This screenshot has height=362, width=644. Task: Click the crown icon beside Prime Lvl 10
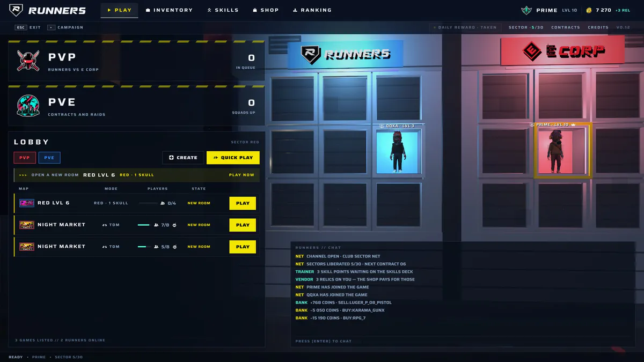(573, 124)
